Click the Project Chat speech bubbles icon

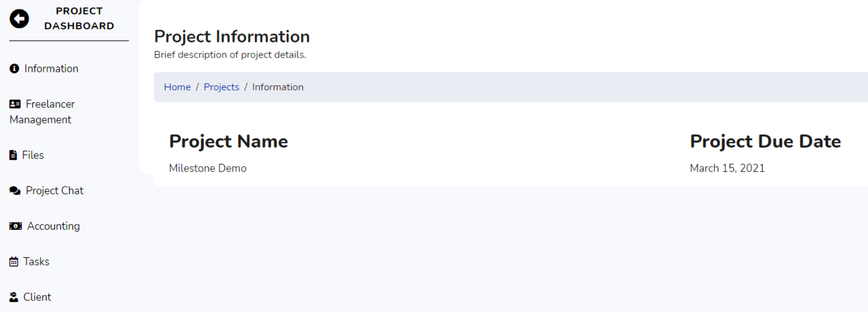15,191
